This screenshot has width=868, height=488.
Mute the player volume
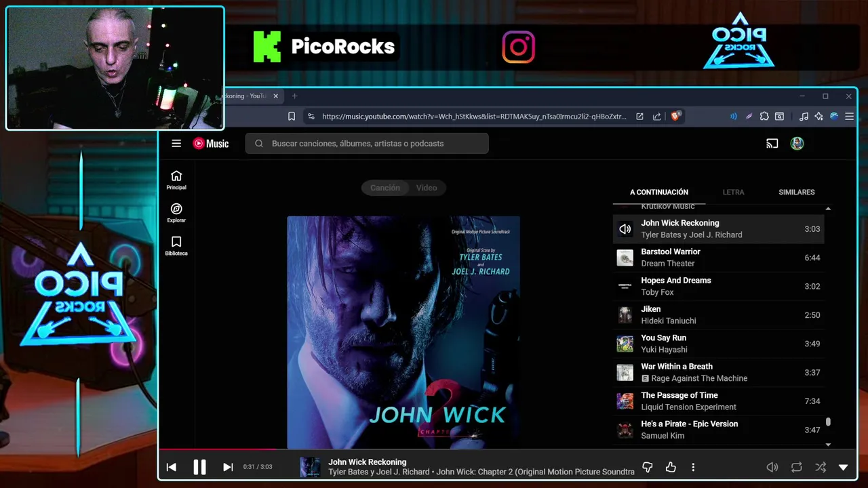pos(772,467)
